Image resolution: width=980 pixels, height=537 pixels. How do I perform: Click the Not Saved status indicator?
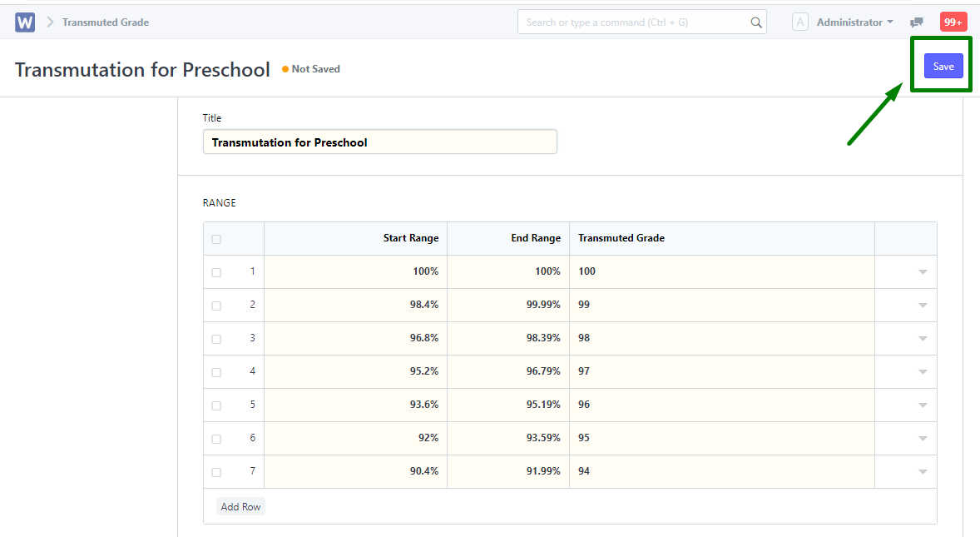click(x=310, y=69)
